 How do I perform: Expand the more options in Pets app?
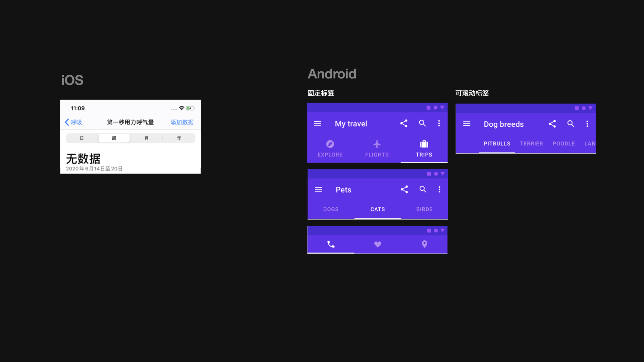tap(439, 189)
